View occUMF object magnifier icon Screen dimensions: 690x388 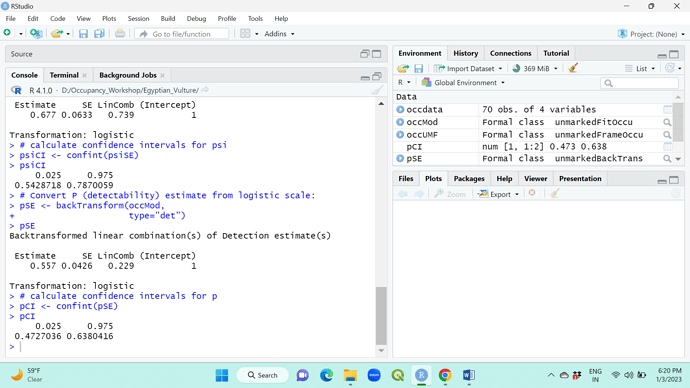pos(667,135)
